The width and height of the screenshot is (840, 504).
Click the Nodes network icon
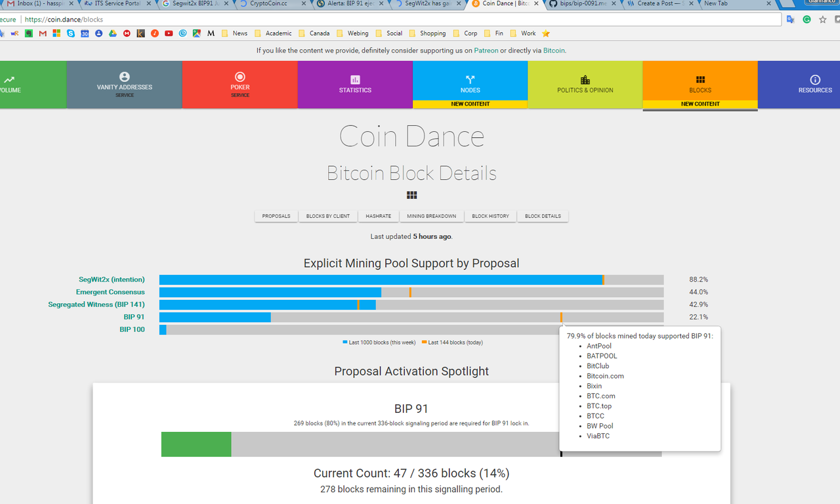coord(470,79)
